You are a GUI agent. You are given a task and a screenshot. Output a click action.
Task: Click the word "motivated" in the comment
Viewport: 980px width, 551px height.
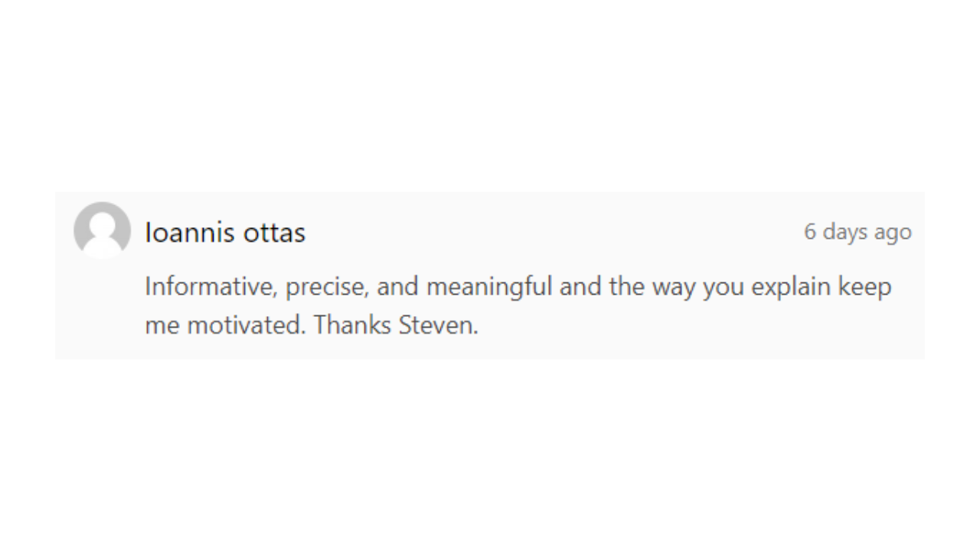point(247,326)
